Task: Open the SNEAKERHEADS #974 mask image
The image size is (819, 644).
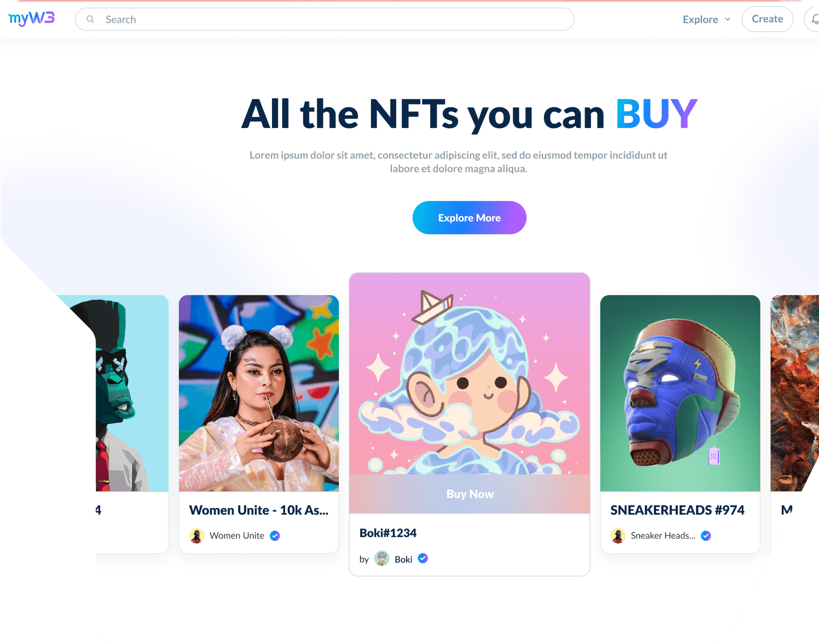Action: pyautogui.click(x=680, y=393)
